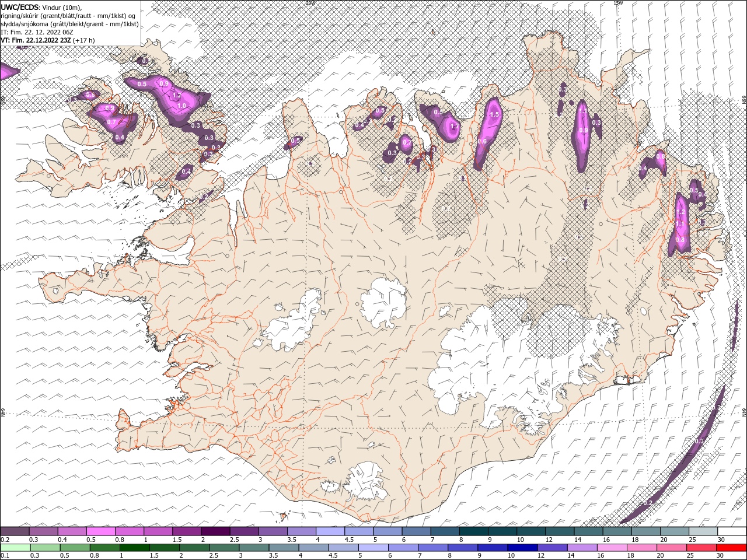The height and width of the screenshot is (560, 747).
Task: Pick the upper legend swatch starting at 1.5
Action: [187, 531]
